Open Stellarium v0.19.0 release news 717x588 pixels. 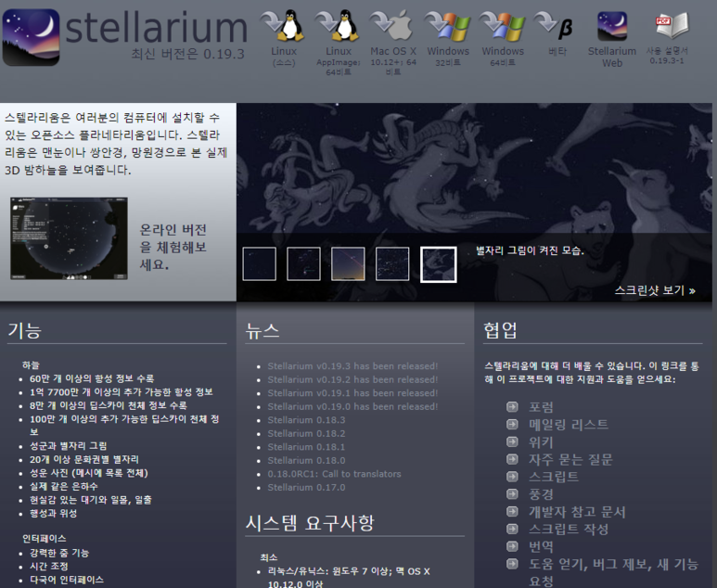[352, 406]
